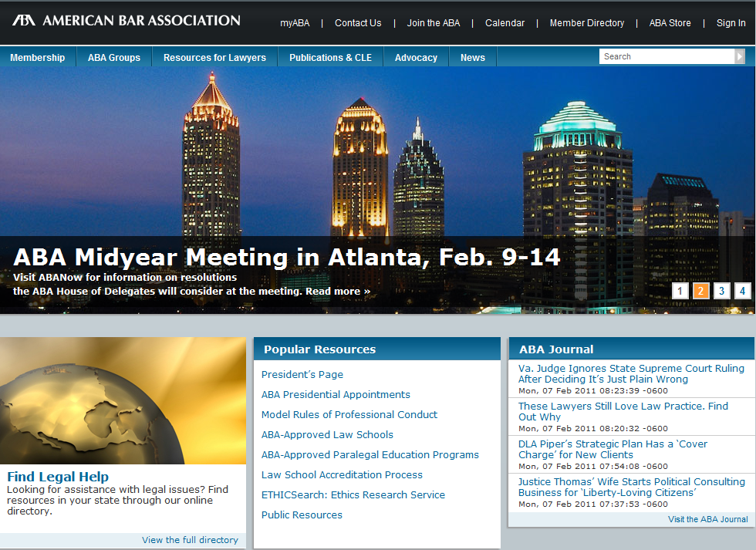The height and width of the screenshot is (550, 756).
Task: Read the Va. Judge Ignores ruling article
Action: click(631, 373)
